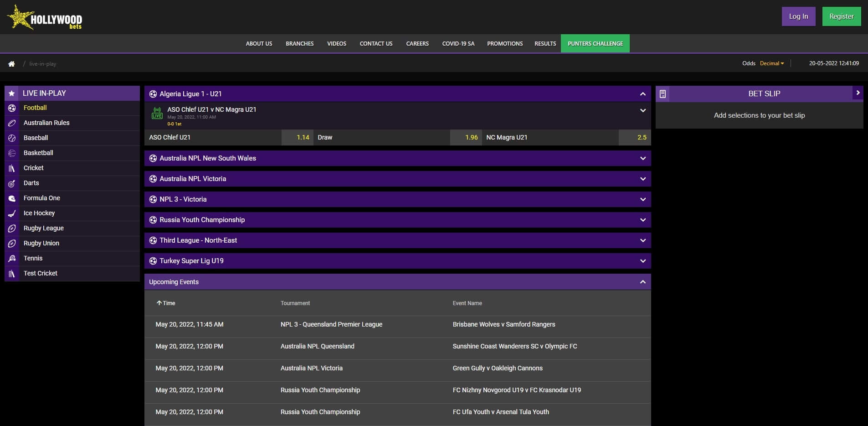
Task: Open the RESULTS page from the top menu
Action: [544, 43]
